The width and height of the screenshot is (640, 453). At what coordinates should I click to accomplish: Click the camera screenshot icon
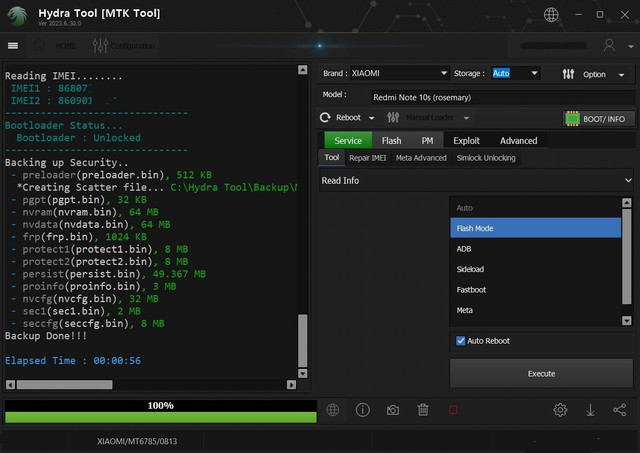(393, 410)
